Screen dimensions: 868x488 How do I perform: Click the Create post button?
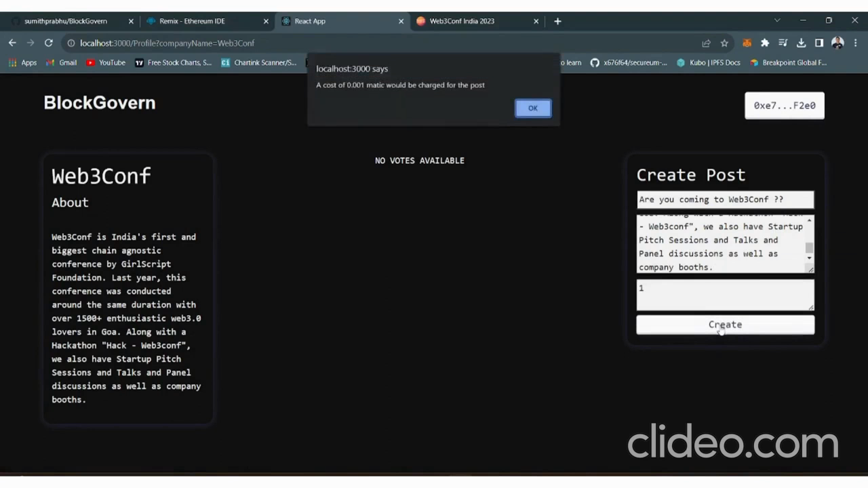(x=725, y=325)
